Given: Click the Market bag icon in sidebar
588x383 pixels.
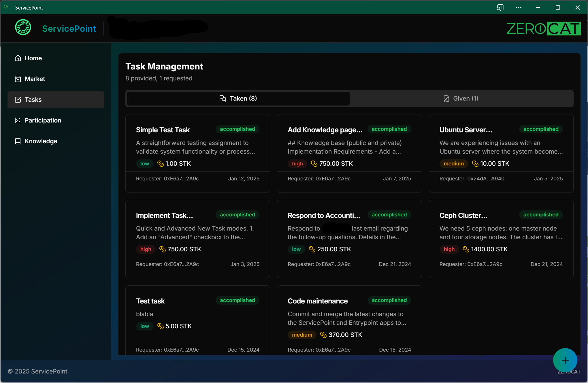Looking at the screenshot, I should 18,79.
